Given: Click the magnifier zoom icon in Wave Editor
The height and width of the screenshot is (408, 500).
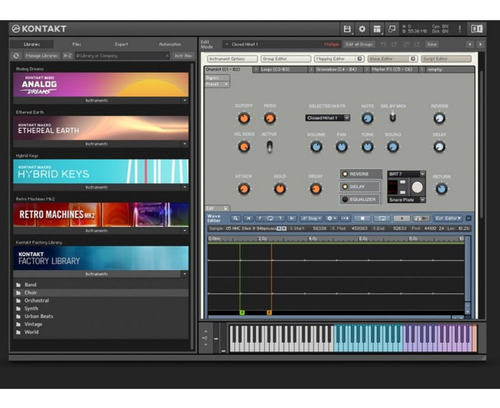Looking at the screenshot, I should 236,218.
